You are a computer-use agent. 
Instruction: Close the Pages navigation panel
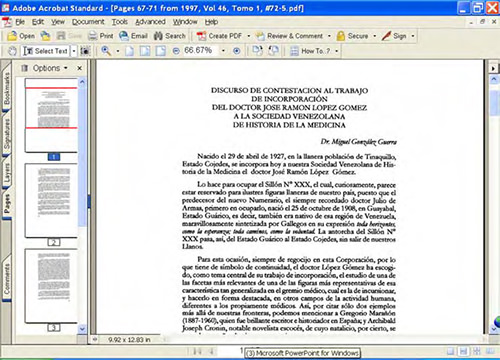pyautogui.click(x=79, y=68)
